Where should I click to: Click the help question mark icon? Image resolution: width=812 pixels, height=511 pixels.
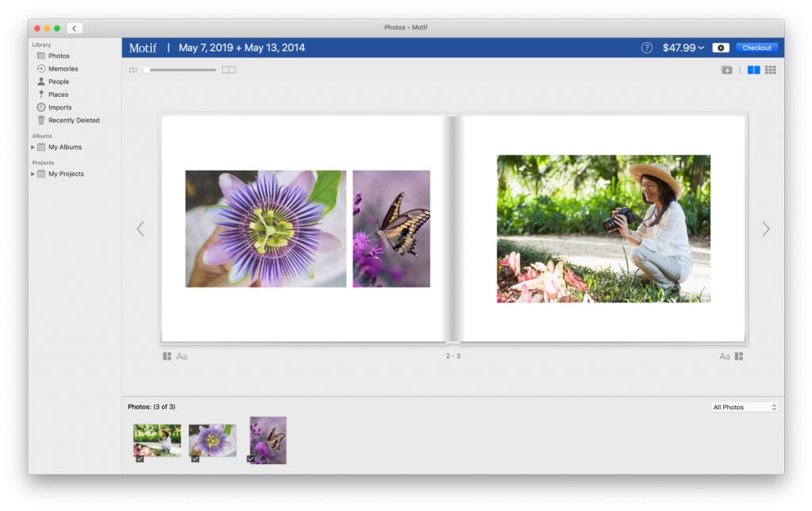(x=646, y=48)
